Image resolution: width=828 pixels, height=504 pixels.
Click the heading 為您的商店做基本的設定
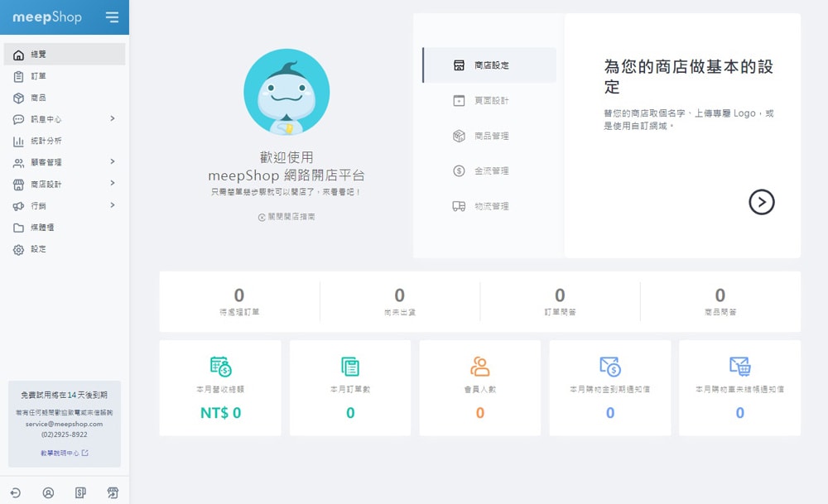tap(689, 76)
